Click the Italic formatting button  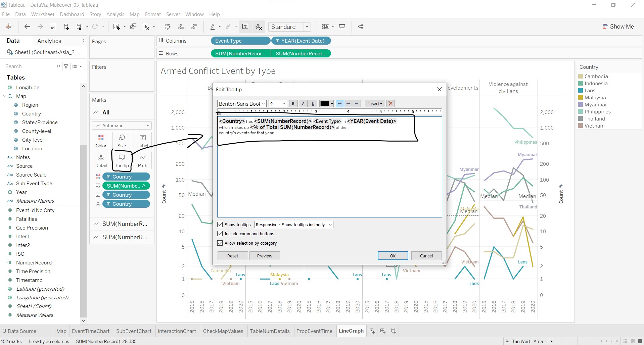303,104
